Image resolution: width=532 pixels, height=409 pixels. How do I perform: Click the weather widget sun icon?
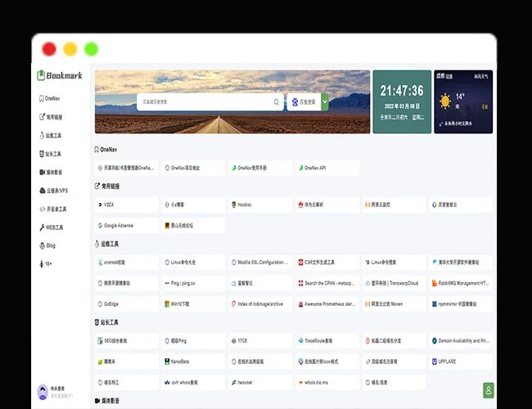click(x=445, y=101)
